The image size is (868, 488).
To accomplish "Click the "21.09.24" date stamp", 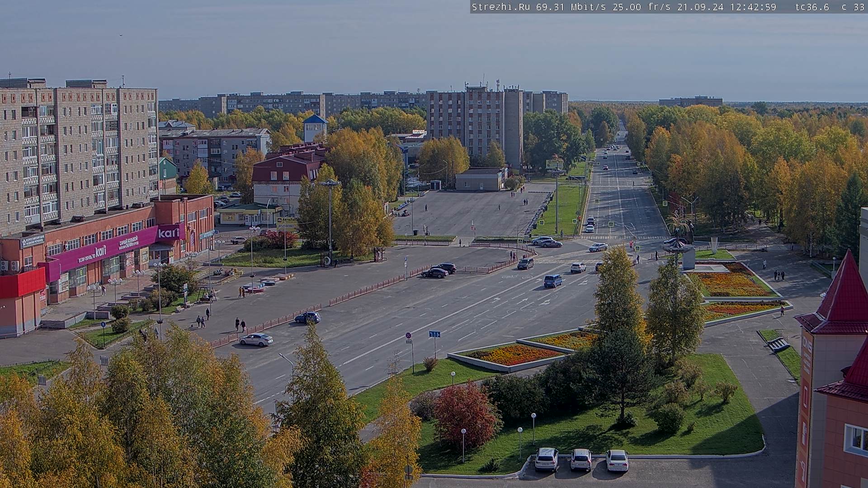I will tap(700, 7).
